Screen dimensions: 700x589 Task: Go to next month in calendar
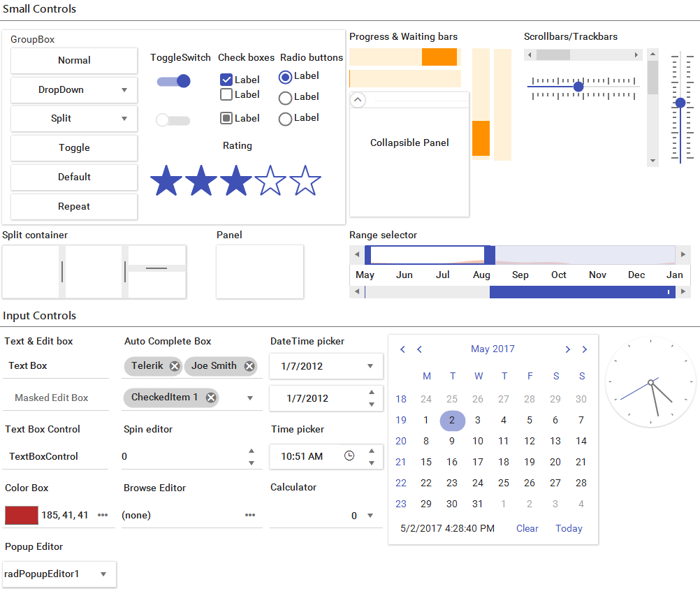pos(568,349)
